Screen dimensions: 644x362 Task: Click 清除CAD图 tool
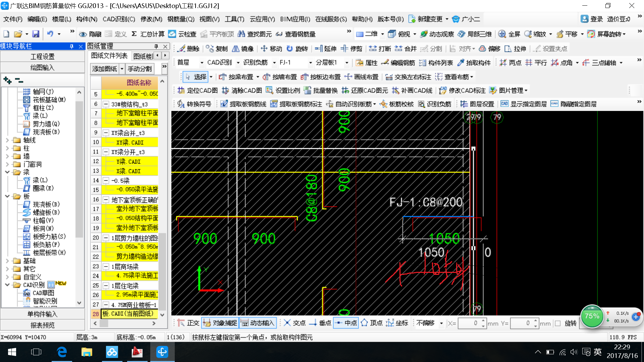(242, 90)
